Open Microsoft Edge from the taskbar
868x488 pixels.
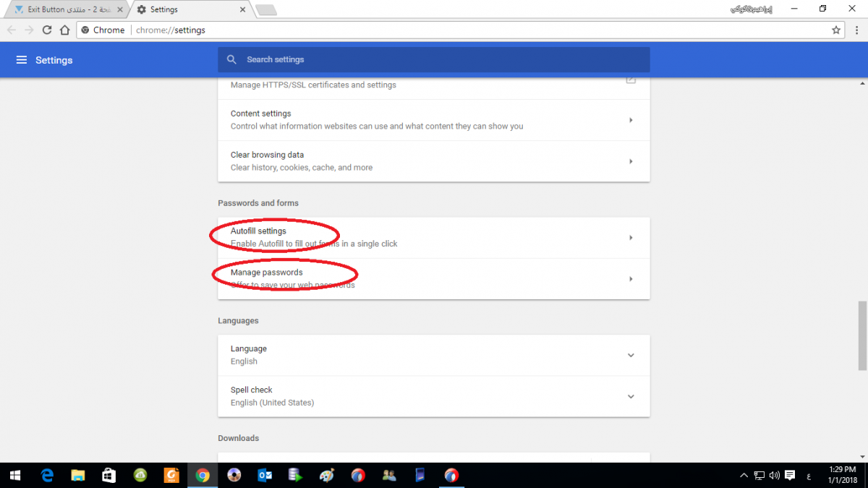(47, 475)
